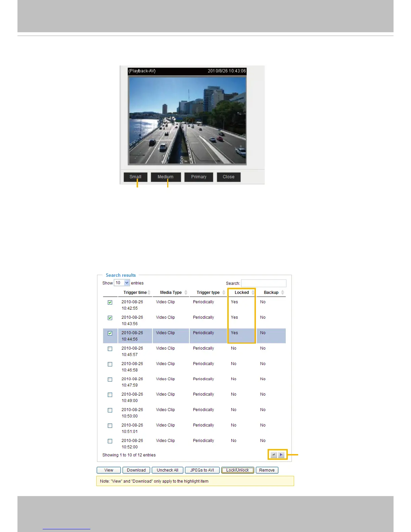411x532 pixels.
Task: Sort by Trigger time column arrows
Action: (149, 293)
